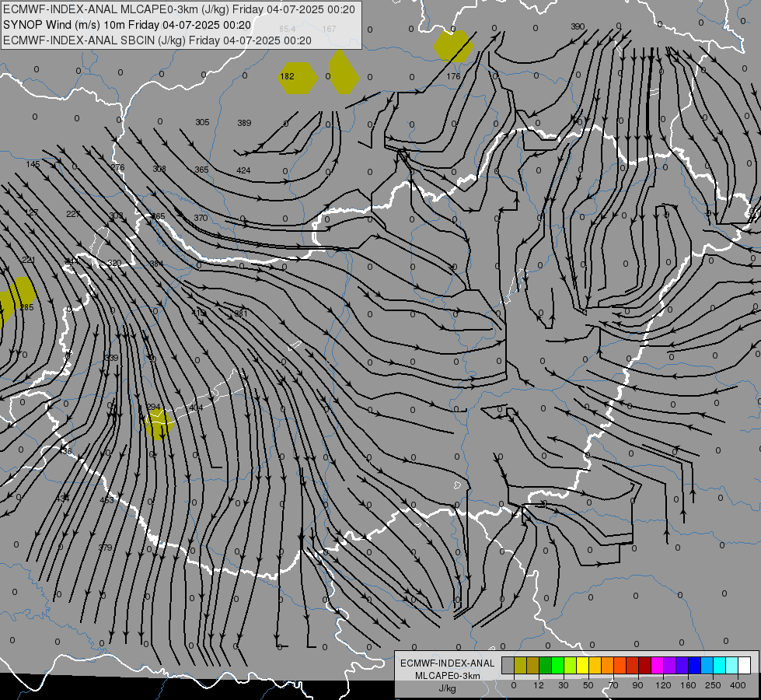This screenshot has height=700, width=761.
Task: Select the J/kg unit label in legend
Action: pos(447,688)
